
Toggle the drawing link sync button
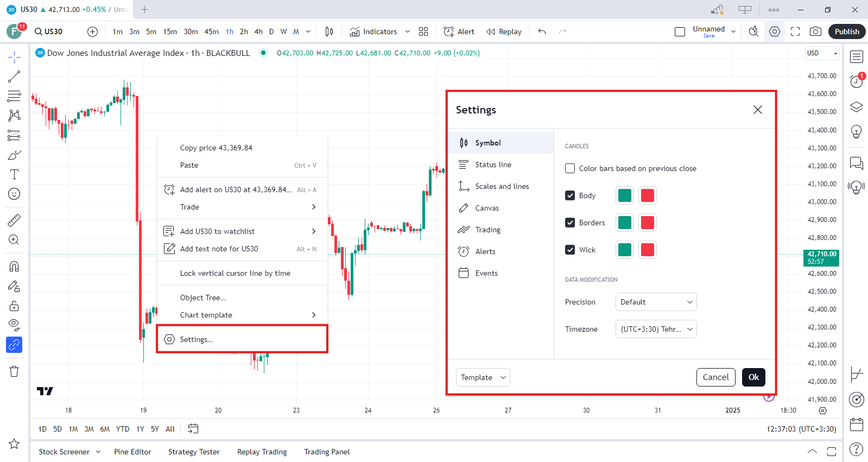point(14,345)
